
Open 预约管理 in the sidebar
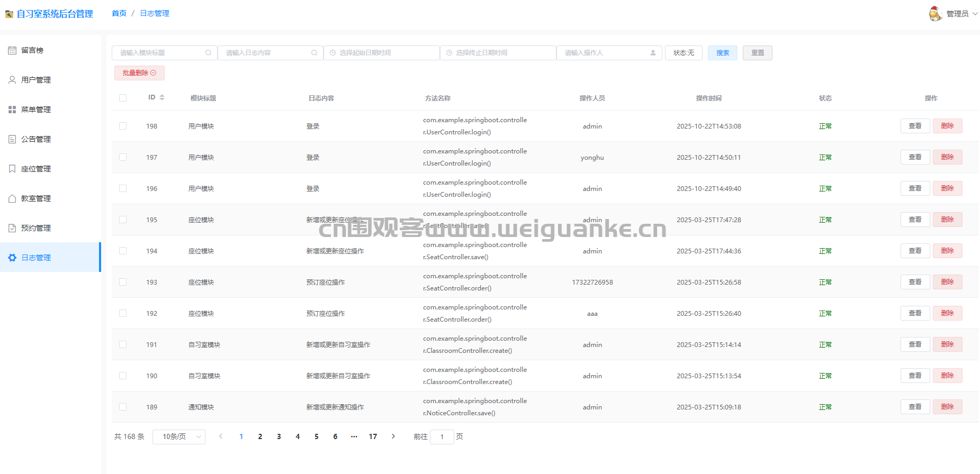click(x=36, y=228)
